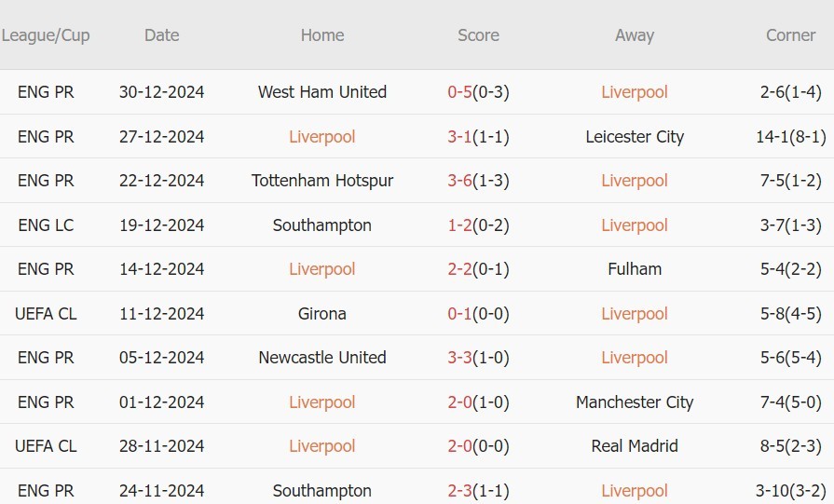Click the Score column header
834x504 pixels.
pos(478,35)
